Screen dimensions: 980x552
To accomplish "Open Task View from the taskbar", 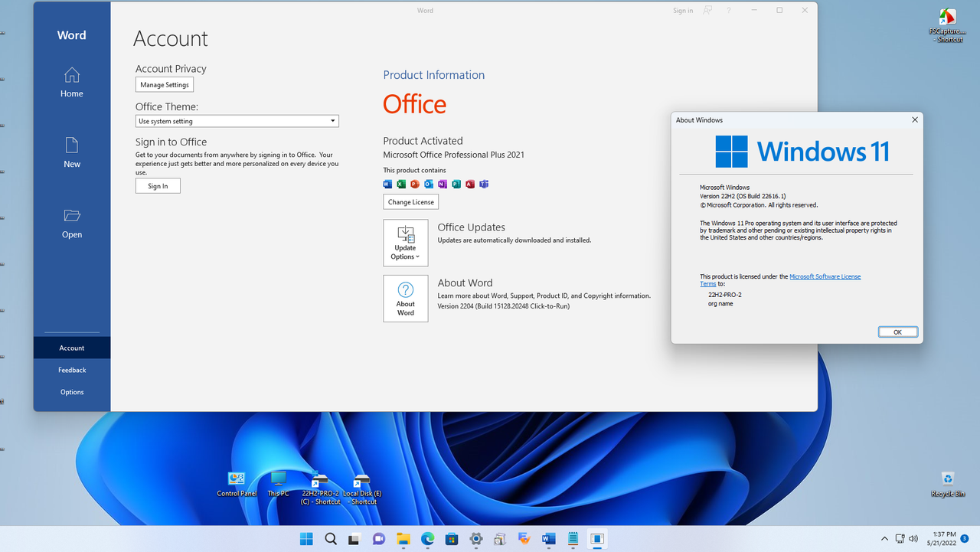I will [x=354, y=539].
